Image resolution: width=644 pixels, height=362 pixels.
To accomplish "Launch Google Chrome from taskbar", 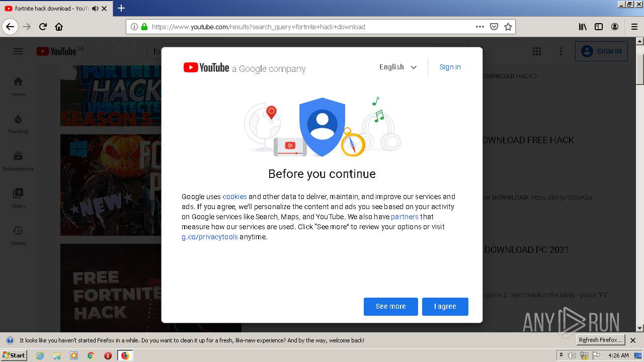I will [91, 355].
